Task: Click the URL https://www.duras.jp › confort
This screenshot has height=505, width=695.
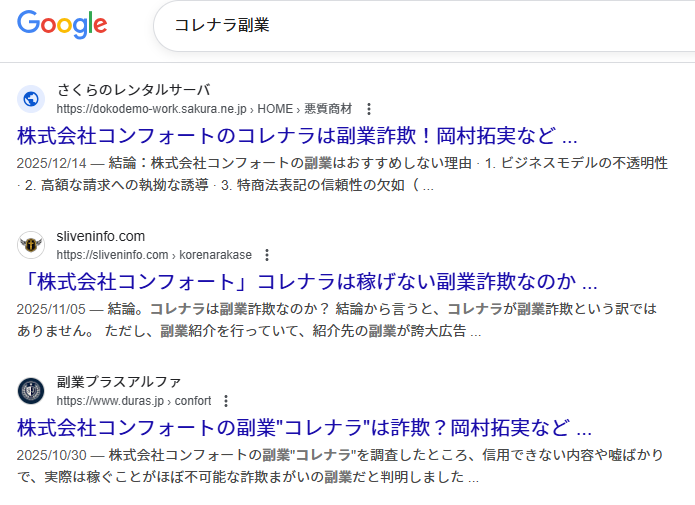Action: 134,401
